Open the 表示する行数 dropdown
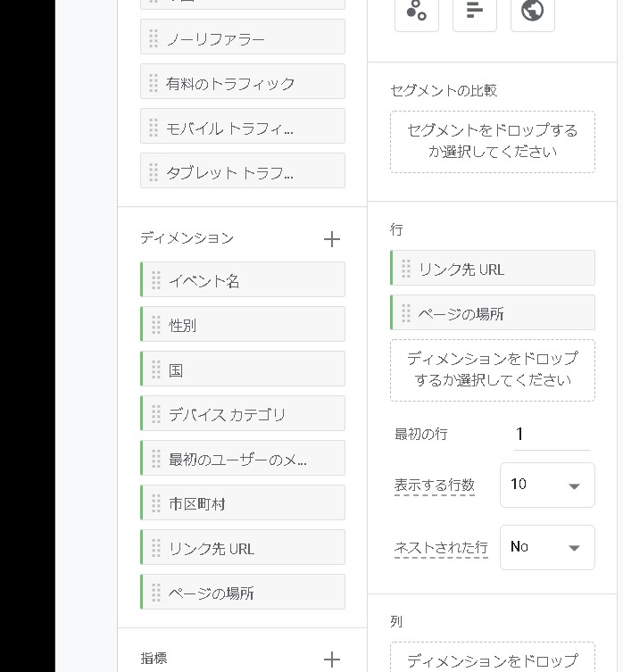The width and height of the screenshot is (623, 672). pyautogui.click(x=547, y=485)
